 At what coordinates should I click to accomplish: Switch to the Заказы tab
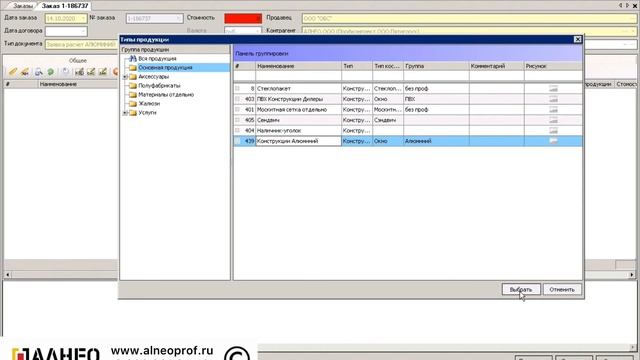click(x=23, y=6)
